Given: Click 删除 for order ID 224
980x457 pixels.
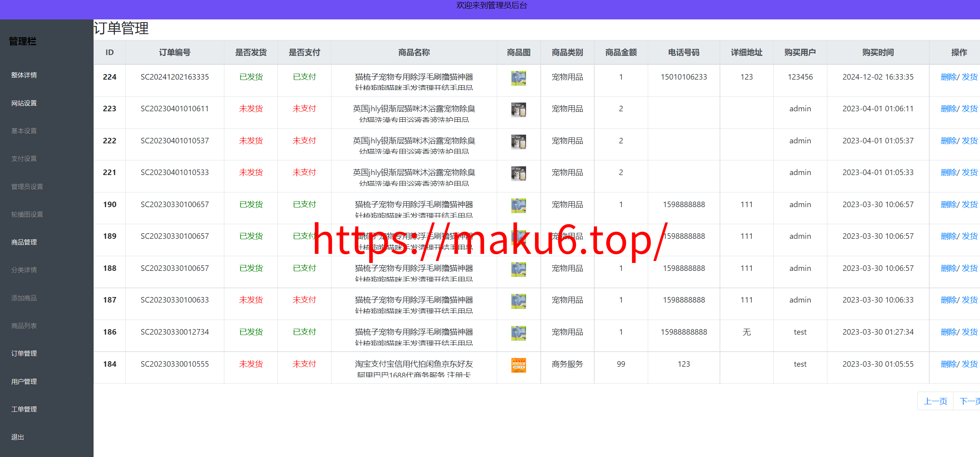Looking at the screenshot, I should [949, 77].
